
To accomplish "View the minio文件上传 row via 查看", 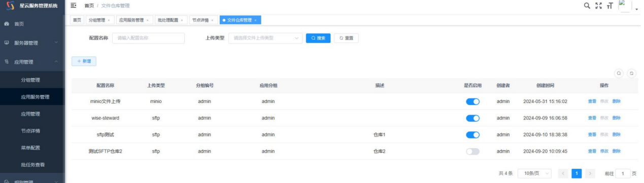I will point(592,101).
